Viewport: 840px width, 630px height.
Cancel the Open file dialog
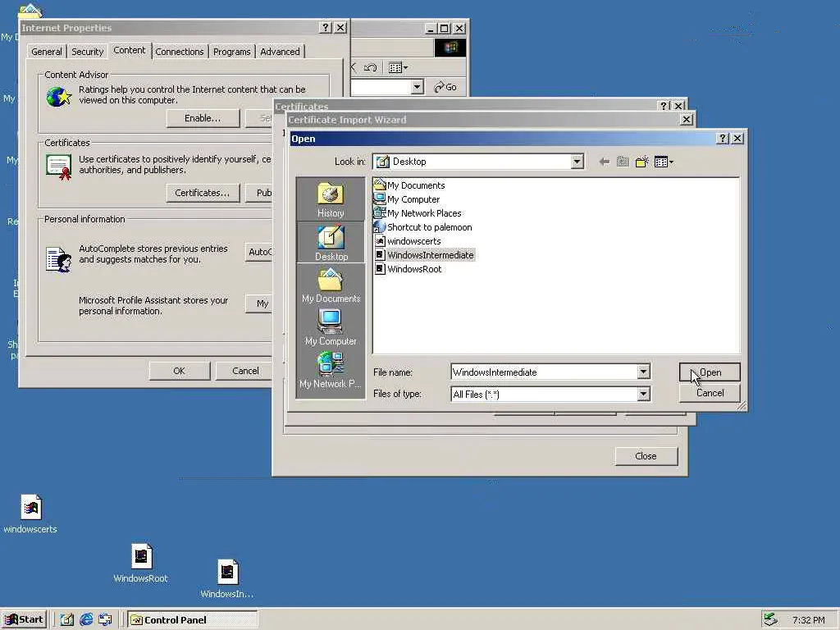coord(710,393)
